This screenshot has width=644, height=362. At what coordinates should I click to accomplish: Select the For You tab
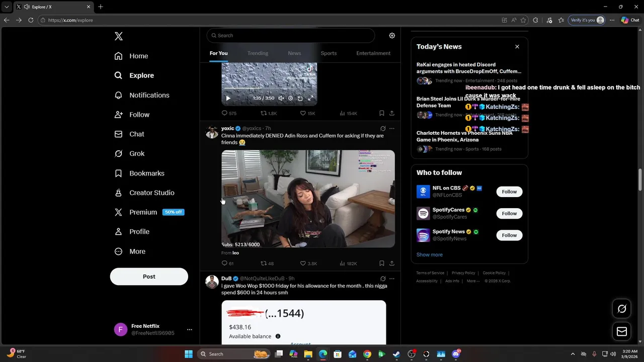point(218,53)
